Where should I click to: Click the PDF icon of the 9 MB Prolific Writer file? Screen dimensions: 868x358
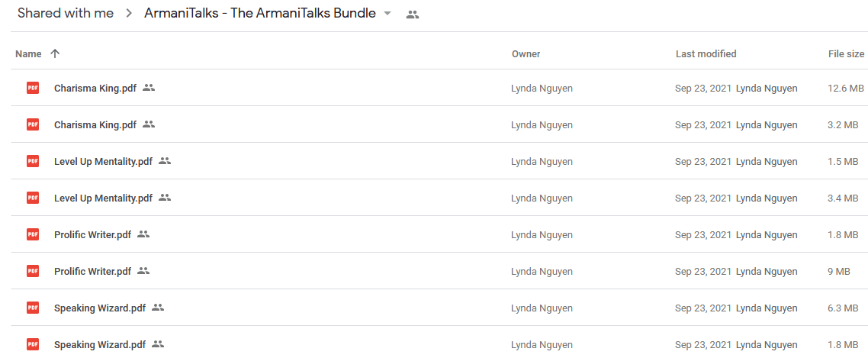pyautogui.click(x=33, y=271)
